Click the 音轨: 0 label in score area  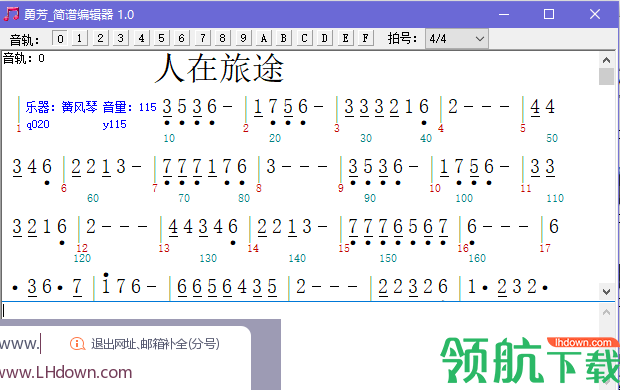point(24,59)
